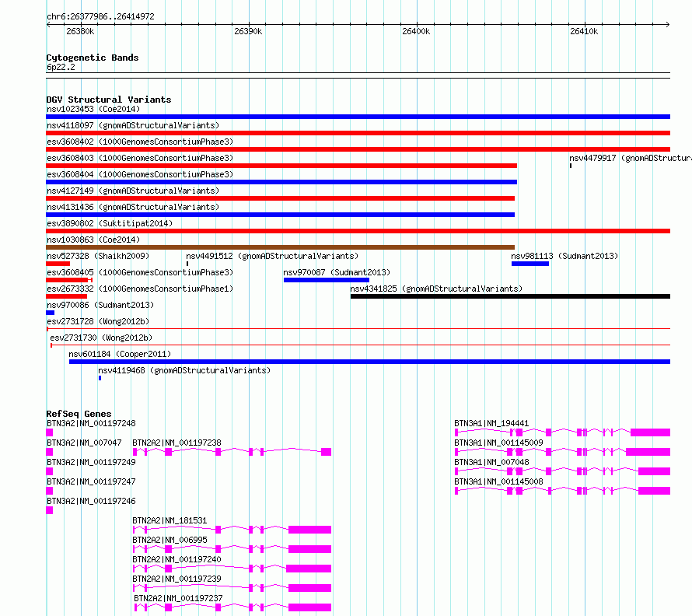
Task: Open the esv3890802 (Suktitipat2014) label
Action: [110, 223]
